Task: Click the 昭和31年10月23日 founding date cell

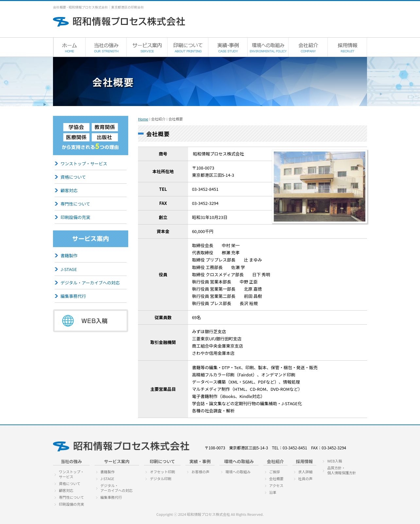Action: click(x=210, y=218)
